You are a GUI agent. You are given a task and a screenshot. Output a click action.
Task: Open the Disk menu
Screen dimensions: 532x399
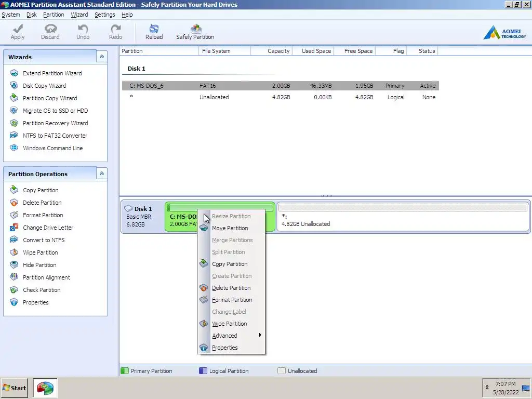tap(32, 15)
